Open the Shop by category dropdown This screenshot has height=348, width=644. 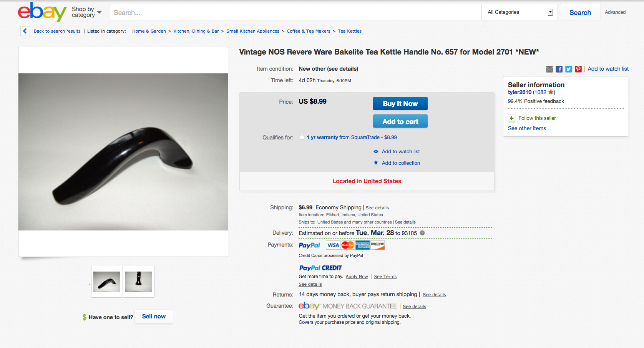86,12
